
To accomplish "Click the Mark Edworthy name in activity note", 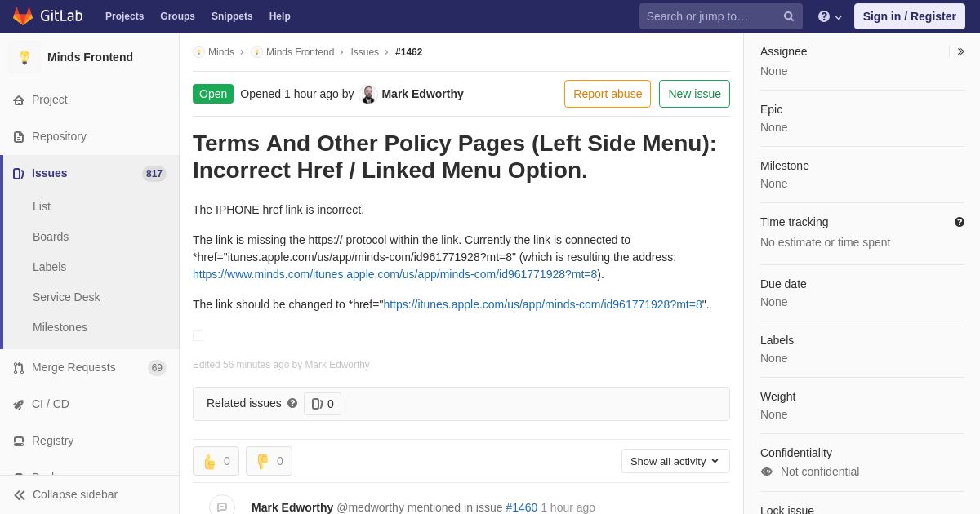I will click(292, 507).
